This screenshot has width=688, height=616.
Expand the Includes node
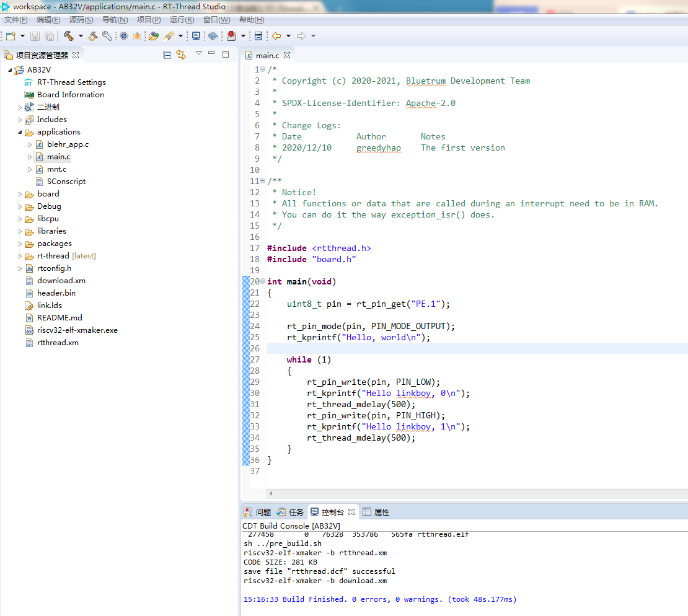(x=20, y=120)
